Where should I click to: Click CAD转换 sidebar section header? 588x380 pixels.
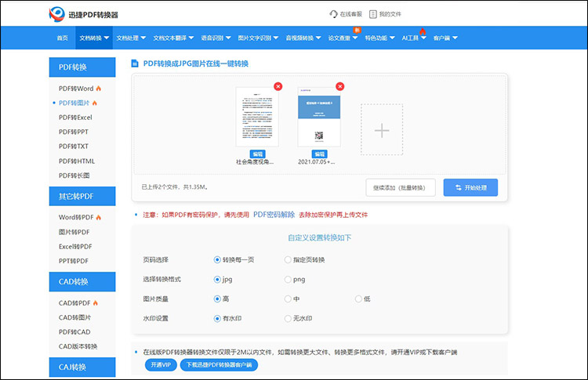coord(82,281)
